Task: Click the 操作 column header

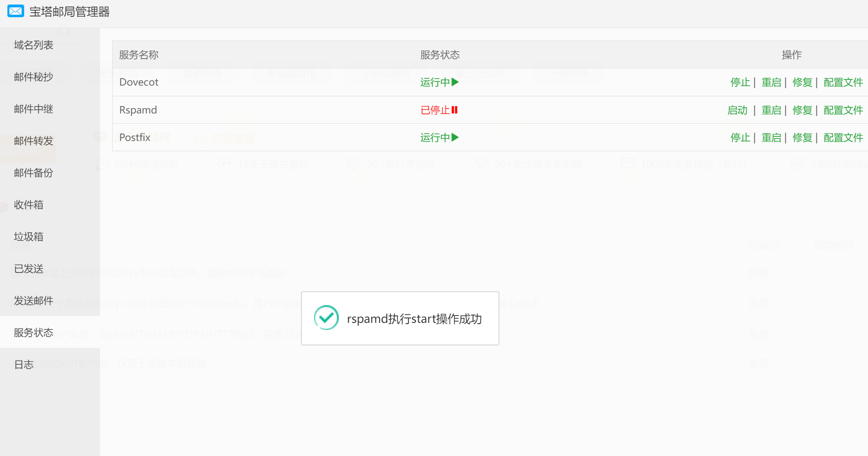Action: [x=791, y=54]
